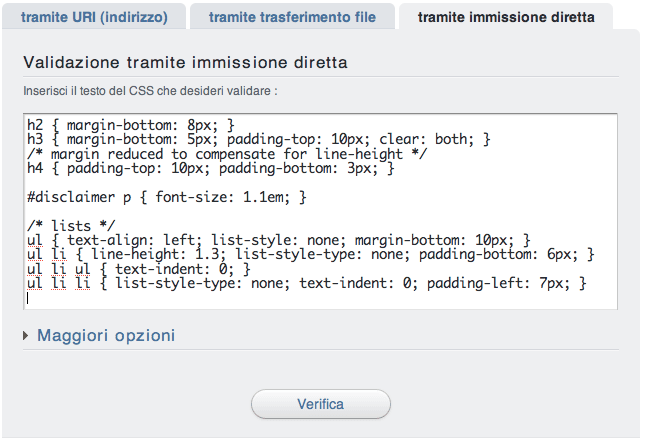Click the ul li ul text-indent line
The width and height of the screenshot is (645, 442).
(x=139, y=269)
